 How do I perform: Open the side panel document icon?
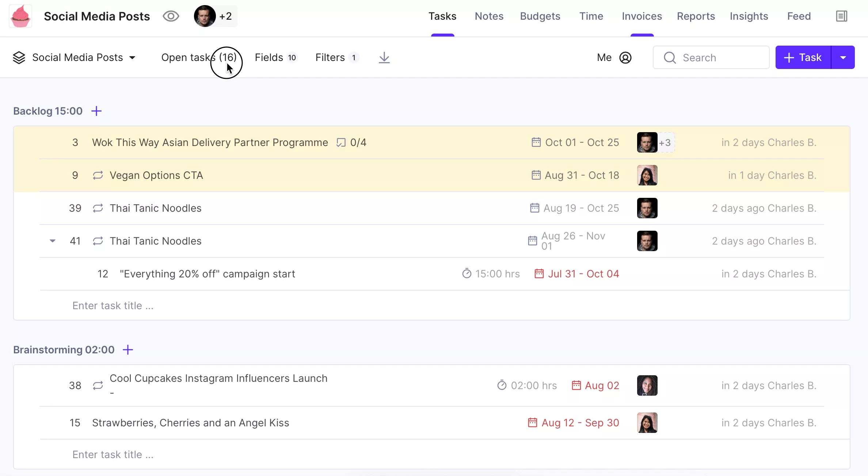point(841,16)
